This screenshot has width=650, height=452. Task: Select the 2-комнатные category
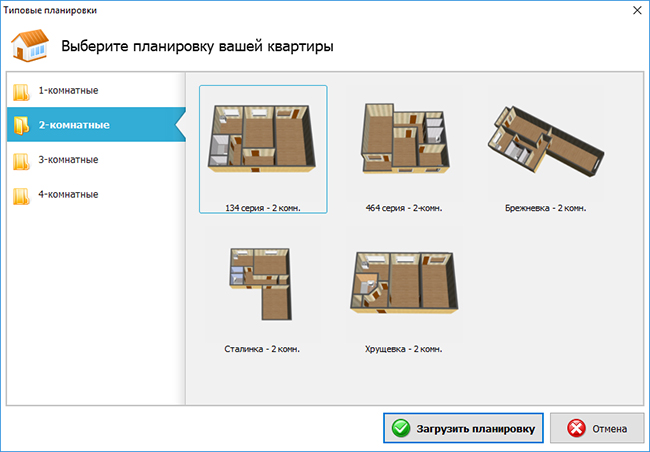click(x=96, y=124)
